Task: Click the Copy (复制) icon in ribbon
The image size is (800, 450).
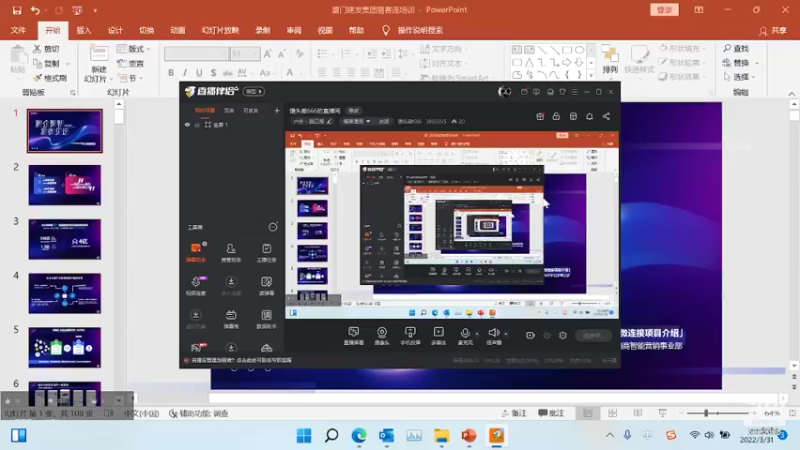Action: click(37, 63)
